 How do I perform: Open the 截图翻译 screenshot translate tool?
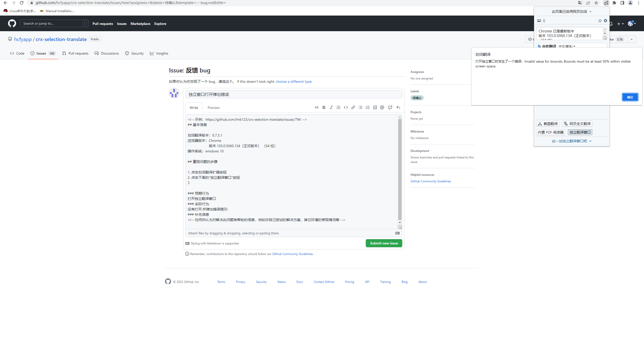point(548,123)
